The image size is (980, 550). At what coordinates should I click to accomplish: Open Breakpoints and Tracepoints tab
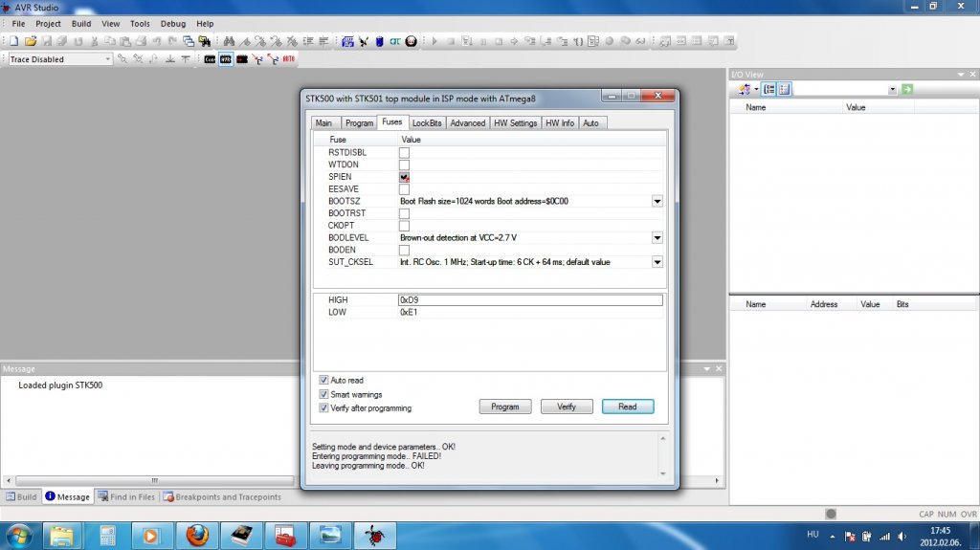(222, 496)
